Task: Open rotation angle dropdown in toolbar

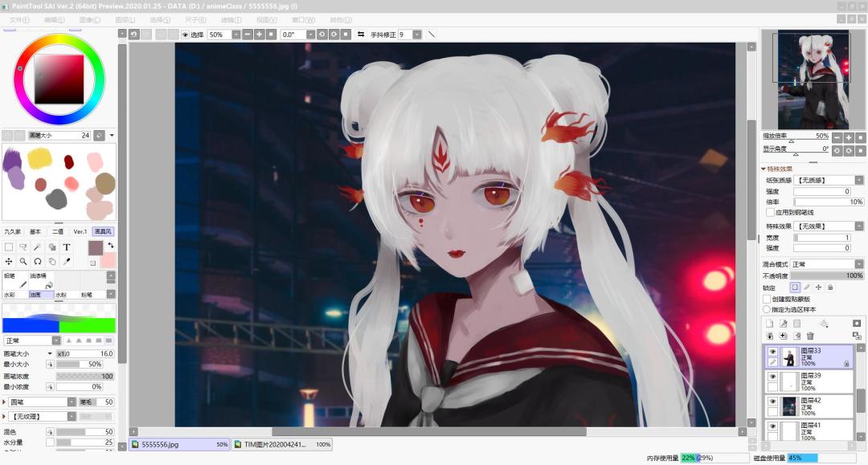Action: point(310,35)
